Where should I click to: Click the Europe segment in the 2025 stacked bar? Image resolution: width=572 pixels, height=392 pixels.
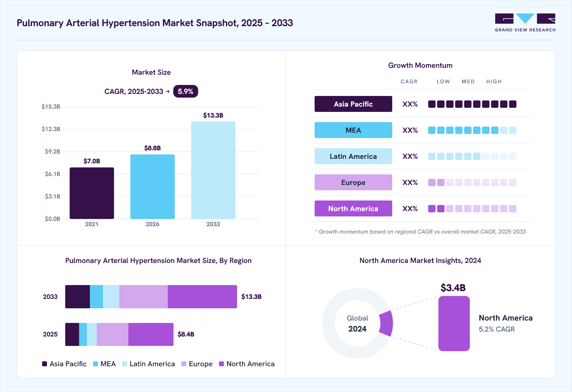point(112,334)
